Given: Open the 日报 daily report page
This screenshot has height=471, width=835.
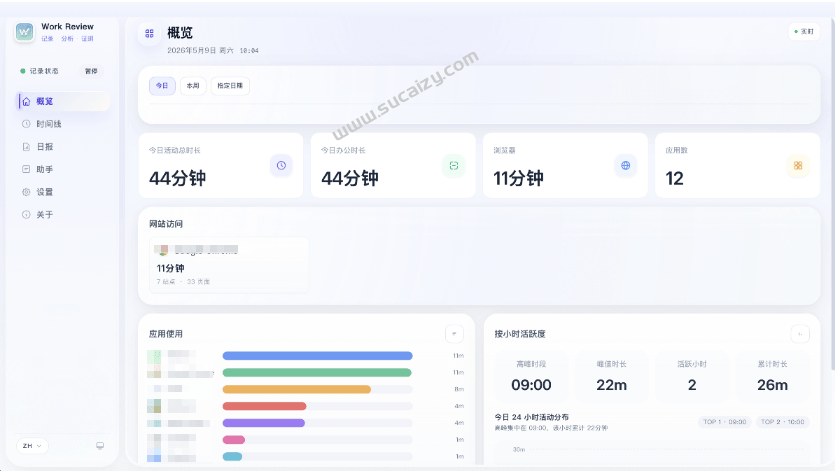Looking at the screenshot, I should [x=63, y=147].
